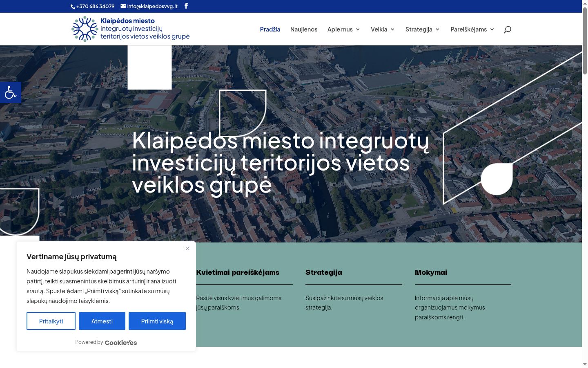This screenshot has height=368, width=588.
Task: Click the vertical page scrollbar thumb
Action: coord(585,41)
